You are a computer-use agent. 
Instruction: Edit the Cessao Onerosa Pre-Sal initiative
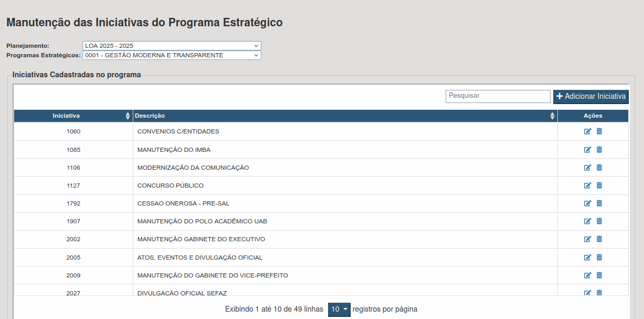[x=587, y=203]
